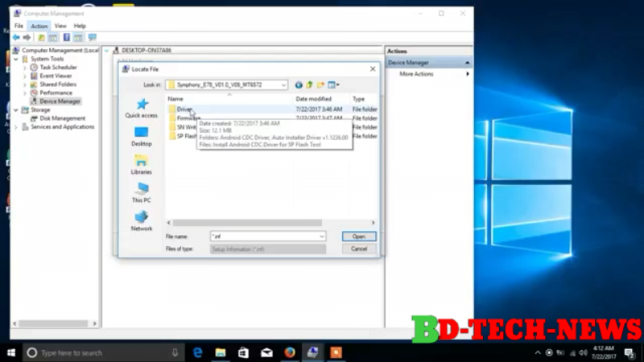Collapse the Storage tree node
Image resolution: width=644 pixels, height=362 pixels.
[x=16, y=110]
